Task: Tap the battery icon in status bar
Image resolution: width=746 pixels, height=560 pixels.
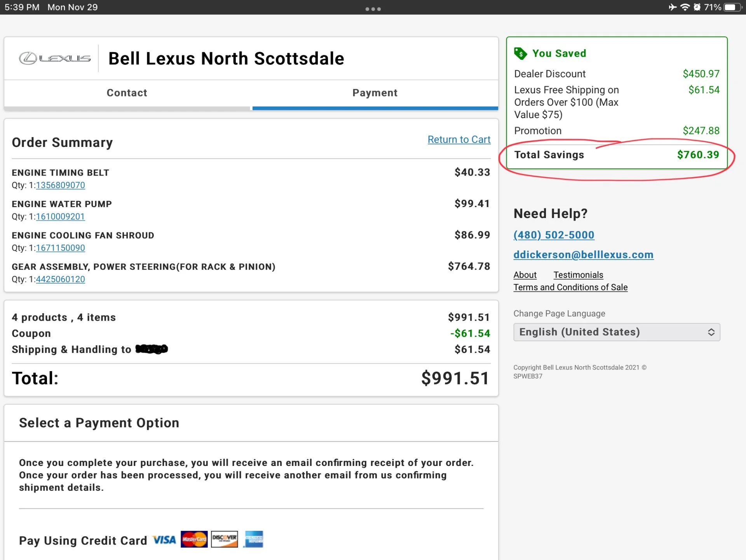Action: click(x=732, y=7)
